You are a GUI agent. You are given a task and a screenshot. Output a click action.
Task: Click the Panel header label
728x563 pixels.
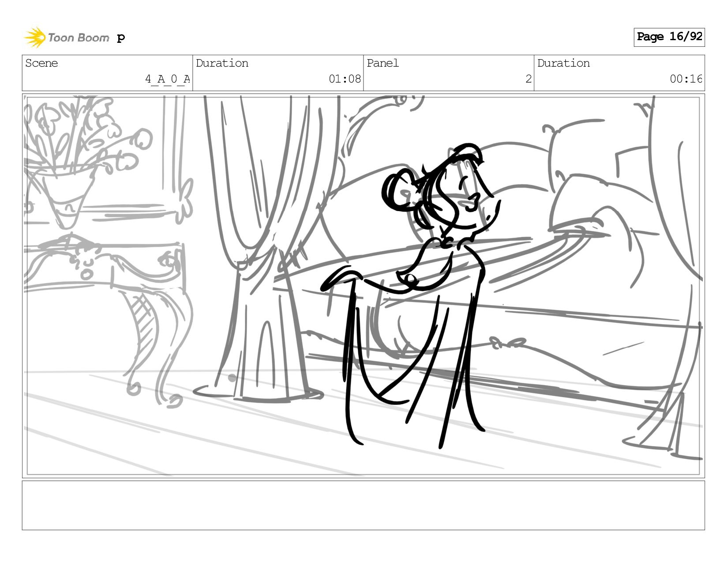383,63
